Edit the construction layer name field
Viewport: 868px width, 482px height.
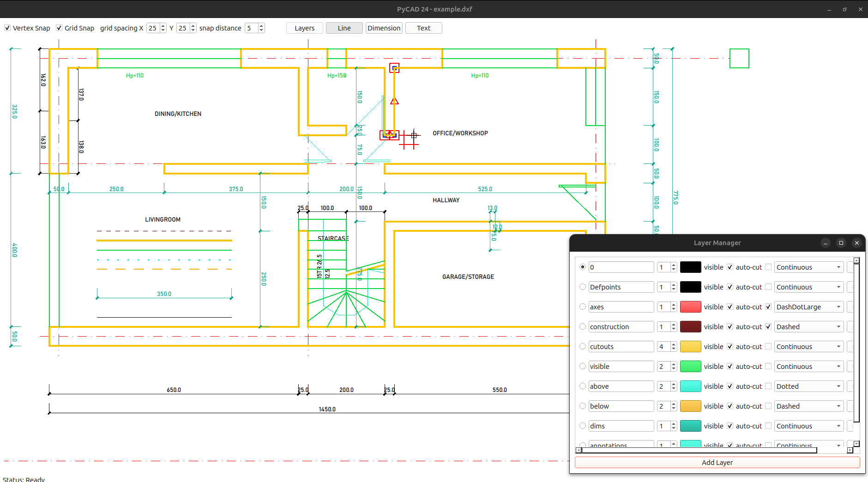[x=621, y=326]
